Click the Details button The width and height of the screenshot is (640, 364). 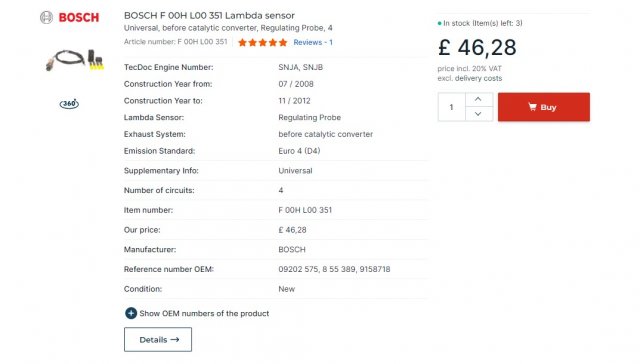158,340
